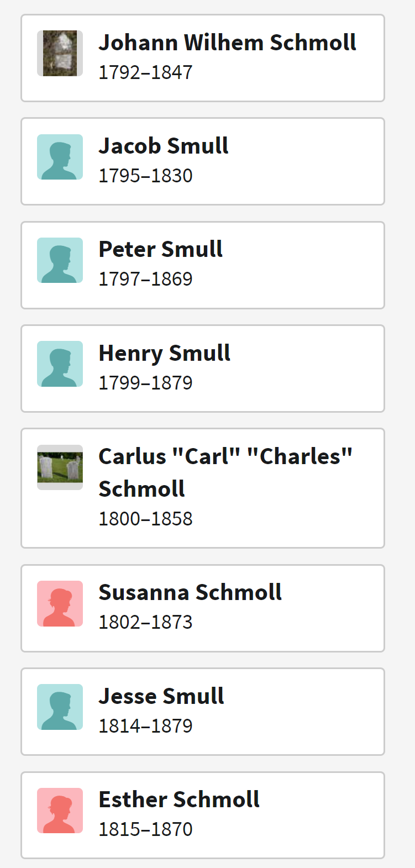The width and height of the screenshot is (415, 868).
Task: Select the Peter Smull name
Action: point(160,249)
